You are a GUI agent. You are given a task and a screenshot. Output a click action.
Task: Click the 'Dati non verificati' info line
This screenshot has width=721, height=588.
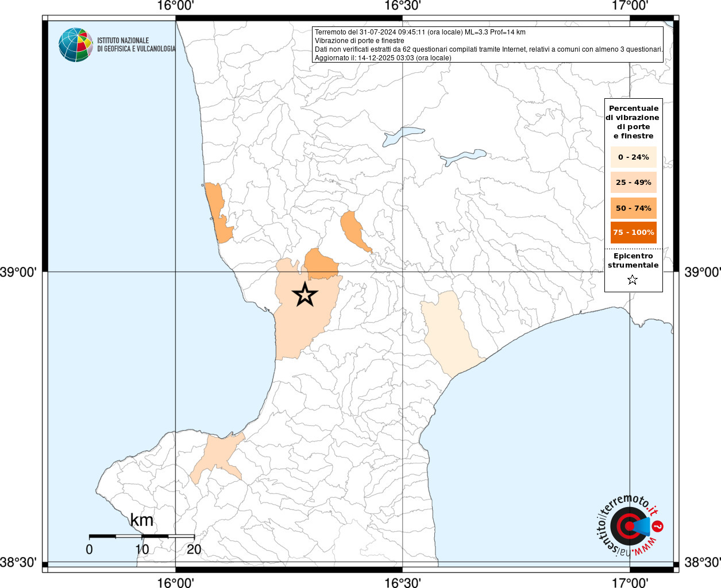tap(489, 49)
